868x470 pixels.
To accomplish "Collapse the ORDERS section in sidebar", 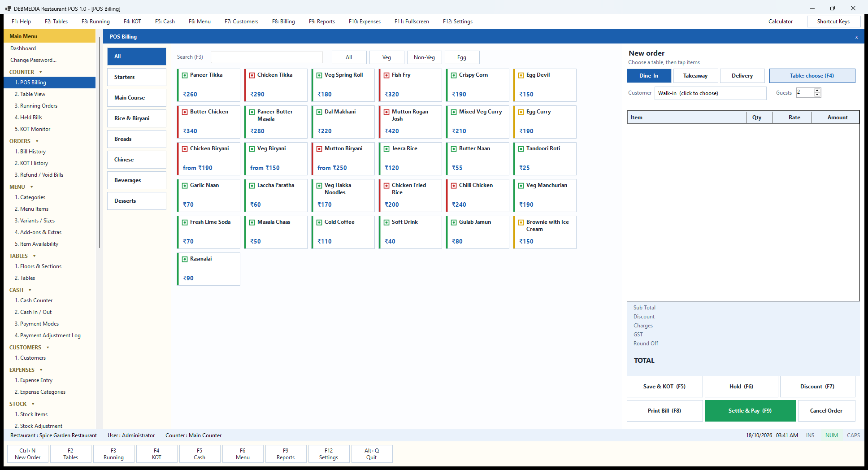I will click(37, 141).
